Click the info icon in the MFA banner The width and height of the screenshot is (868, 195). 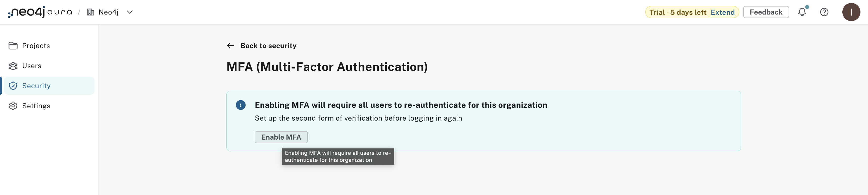(x=240, y=105)
